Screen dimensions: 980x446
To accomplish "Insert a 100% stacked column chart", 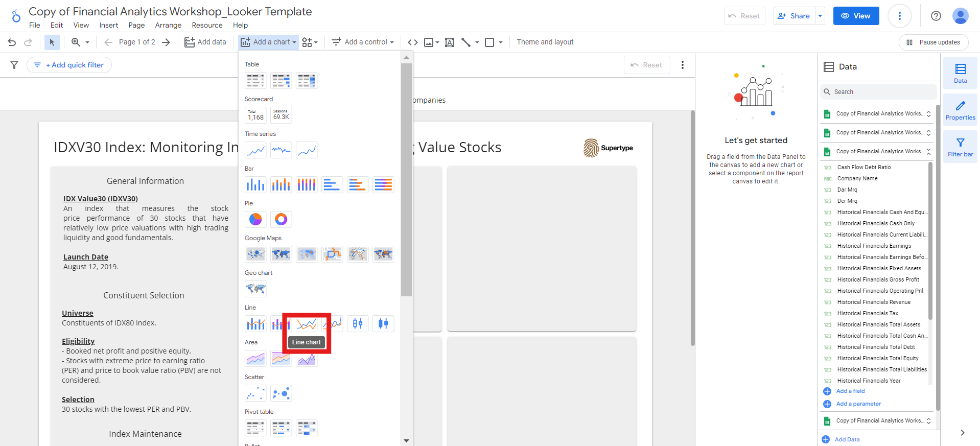I will pos(307,185).
